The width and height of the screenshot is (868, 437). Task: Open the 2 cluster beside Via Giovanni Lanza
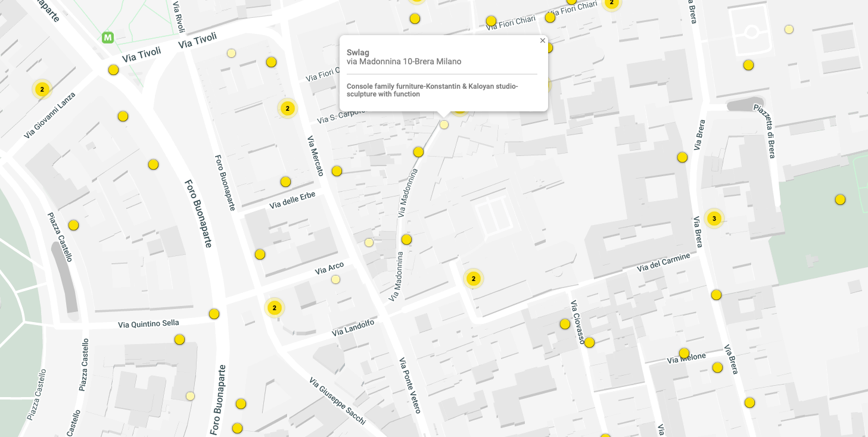(x=42, y=89)
